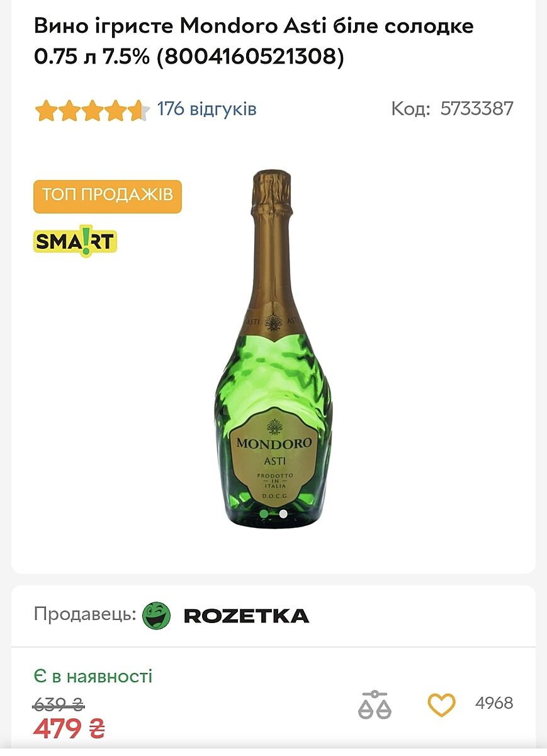547x756 pixels.
Task: Click the half-filled fifth rating star
Action: (138, 110)
